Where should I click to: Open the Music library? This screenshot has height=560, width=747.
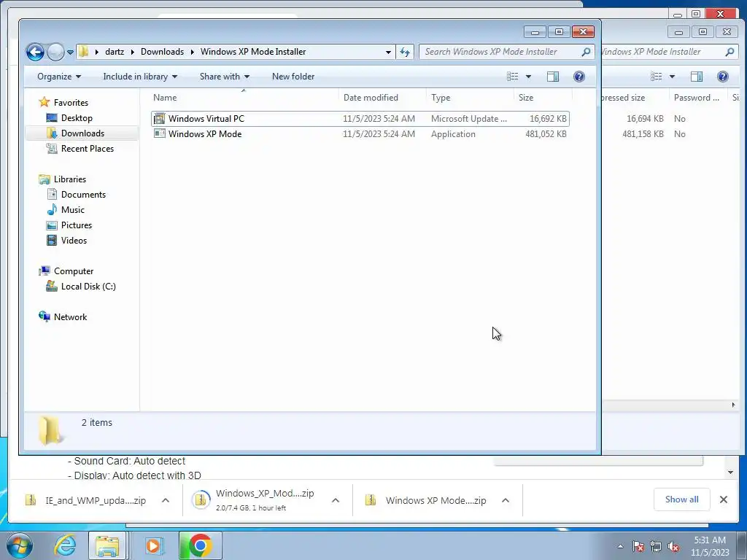pyautogui.click(x=72, y=209)
